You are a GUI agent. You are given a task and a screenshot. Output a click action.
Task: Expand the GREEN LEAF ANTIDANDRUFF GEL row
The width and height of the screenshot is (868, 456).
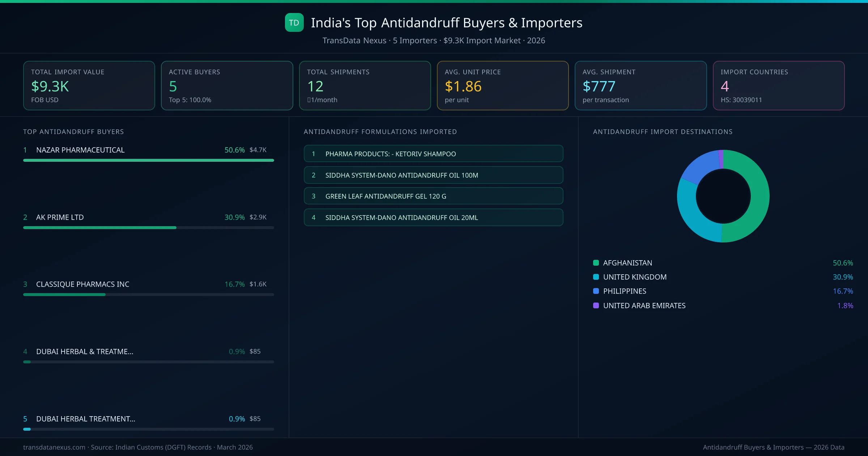[x=433, y=196]
